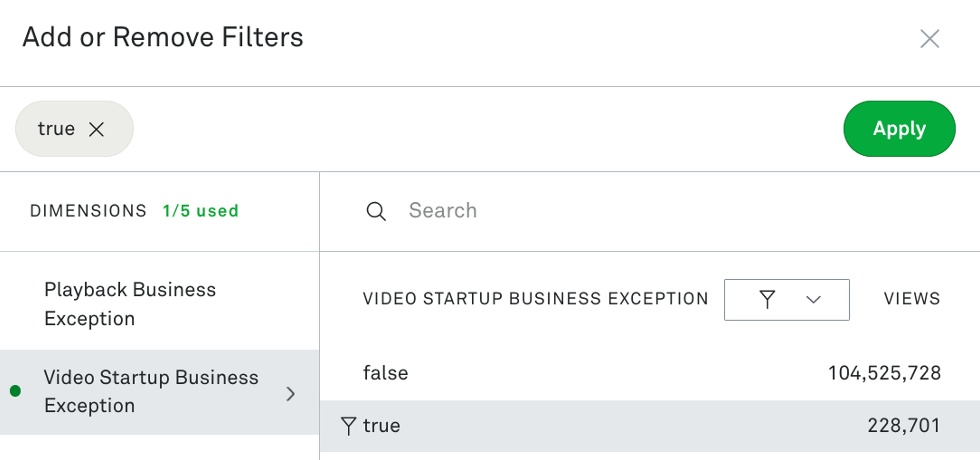980x460 pixels.
Task: Close the Add or Remove Filters dialog
Action: [x=929, y=38]
